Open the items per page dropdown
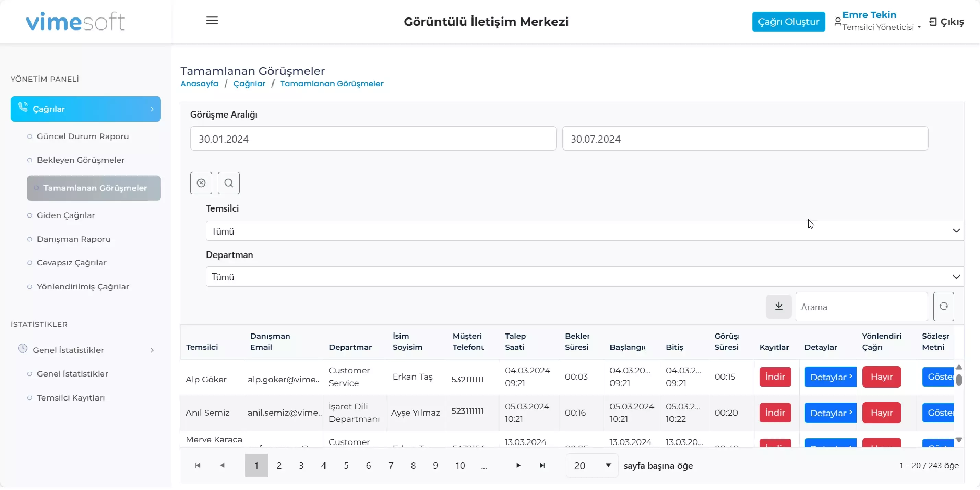Screen dimensions: 980x490 click(x=592, y=465)
